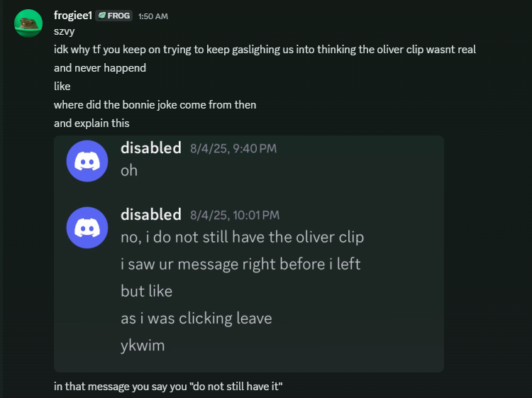Click the "disabled" username on the 10:01 PM message
Viewport: 532px width, 398px height.
pos(151,214)
